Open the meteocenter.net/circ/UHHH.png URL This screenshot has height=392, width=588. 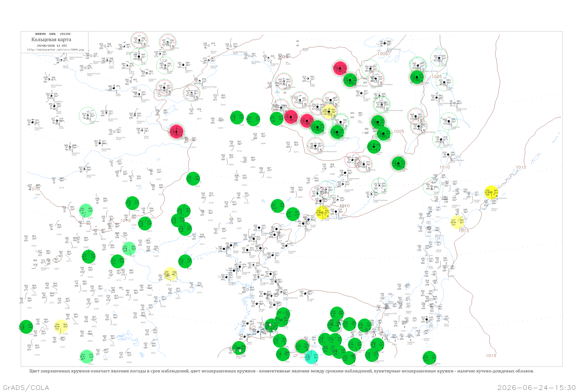click(x=55, y=50)
